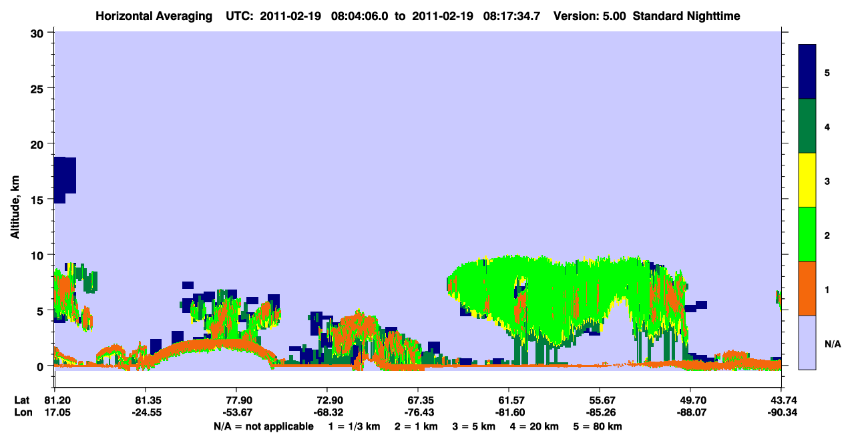Click the 'Lat' row label
Viewport: 868px width, 445px height.
click(x=22, y=400)
